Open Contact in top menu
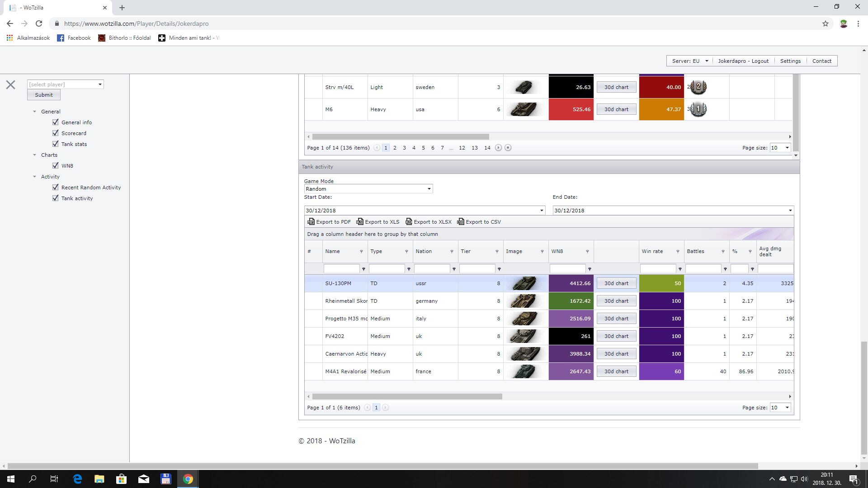 click(x=822, y=61)
